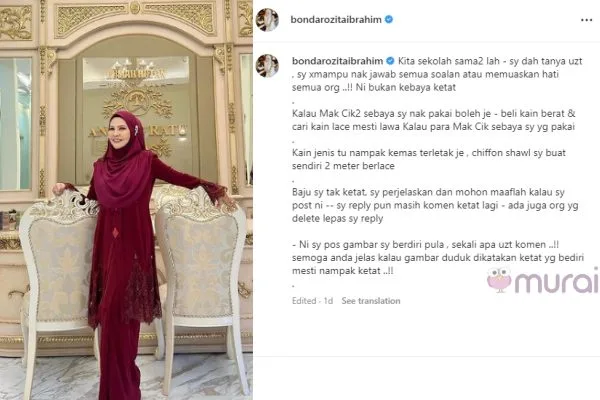This screenshot has height=400, width=600.
Task: Click the verified badge beside caption username
Action: pos(390,61)
